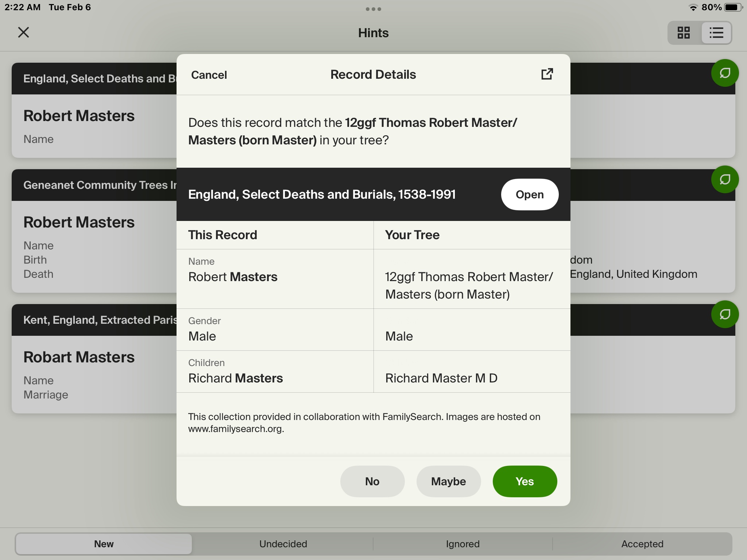Screen dimensions: 747x560
Task: Tap the three-dot multitasking indicator
Action: (373, 9)
